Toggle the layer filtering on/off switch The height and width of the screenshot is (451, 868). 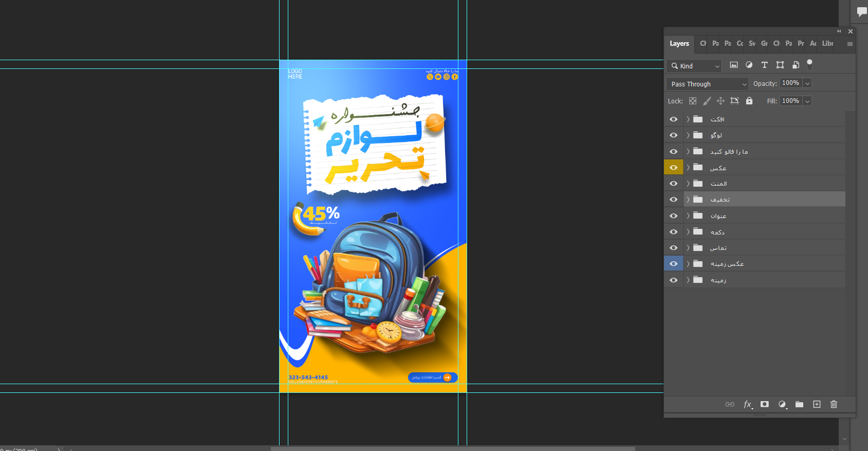coord(809,64)
